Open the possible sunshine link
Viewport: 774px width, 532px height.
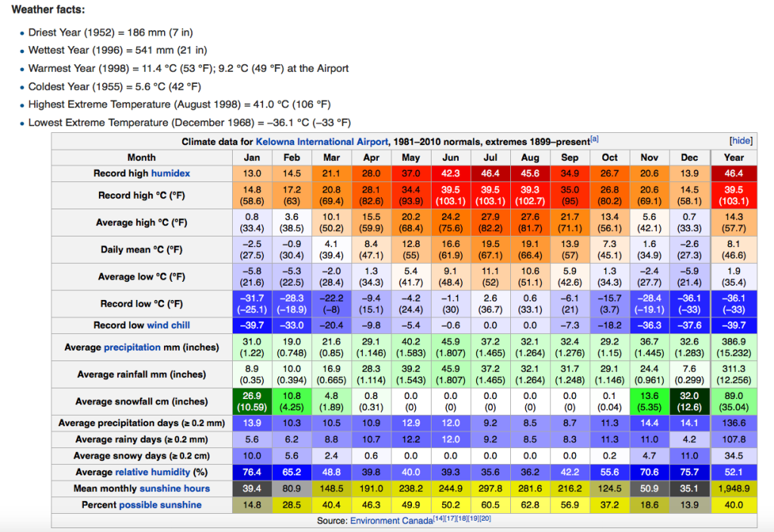[159, 504]
